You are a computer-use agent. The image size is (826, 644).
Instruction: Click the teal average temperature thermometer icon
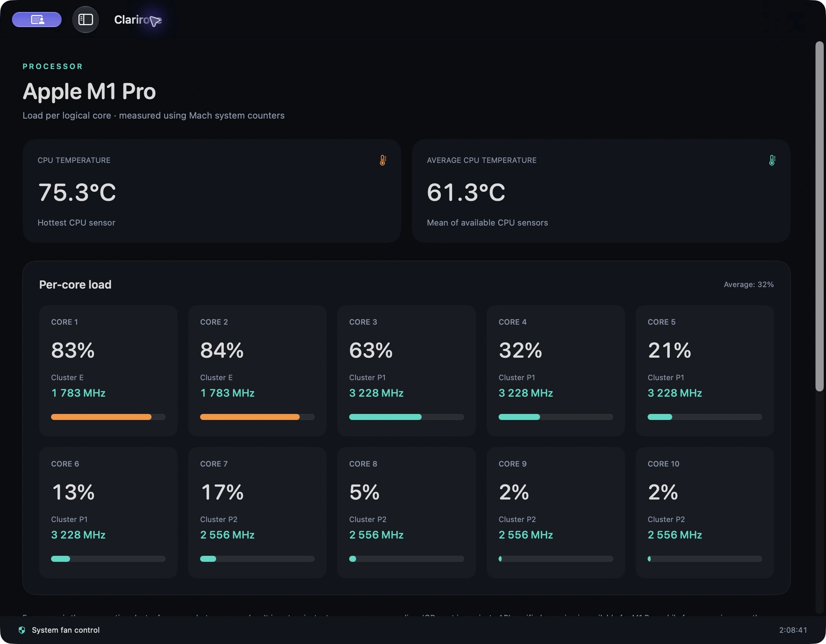point(772,160)
